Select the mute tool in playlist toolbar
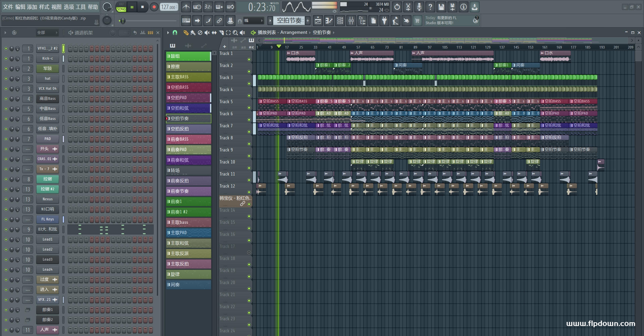The image size is (644, 336). [207, 32]
